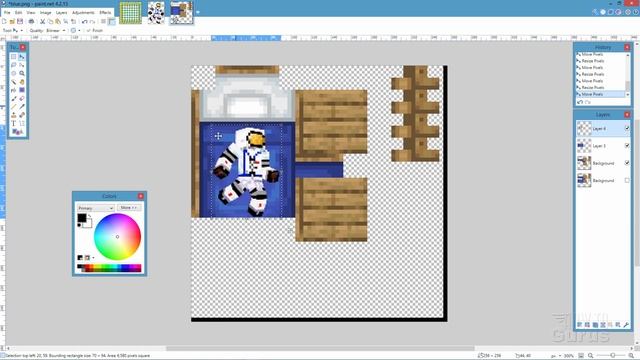Select the Eraser tool
Image resolution: width=640 pixels, height=360 pixels.
click(x=22, y=98)
